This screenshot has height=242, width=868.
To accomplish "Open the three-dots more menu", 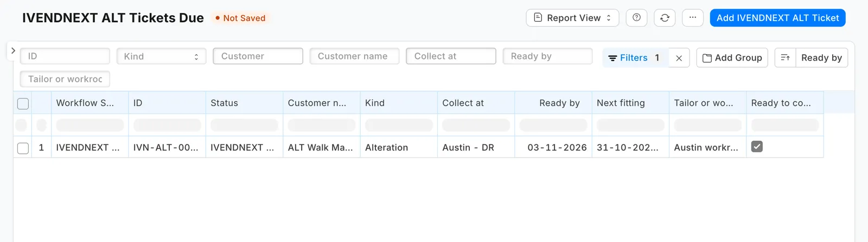I will (693, 18).
